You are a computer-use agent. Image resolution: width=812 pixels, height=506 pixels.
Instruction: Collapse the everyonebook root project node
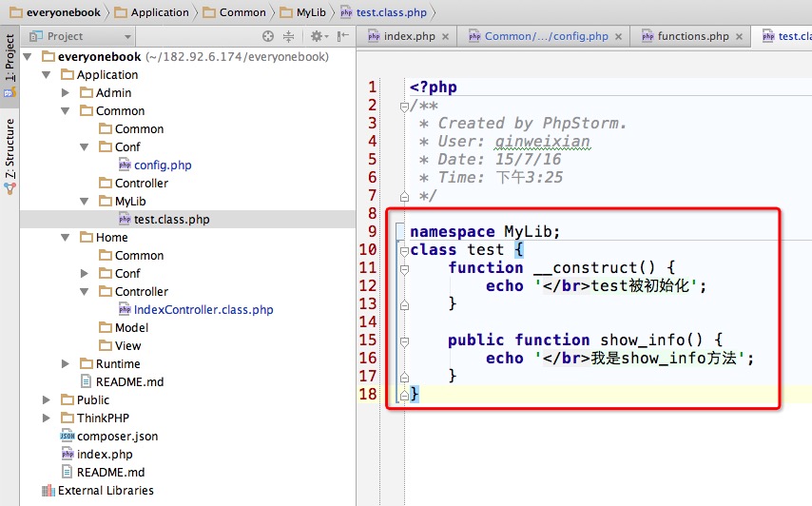[x=28, y=56]
